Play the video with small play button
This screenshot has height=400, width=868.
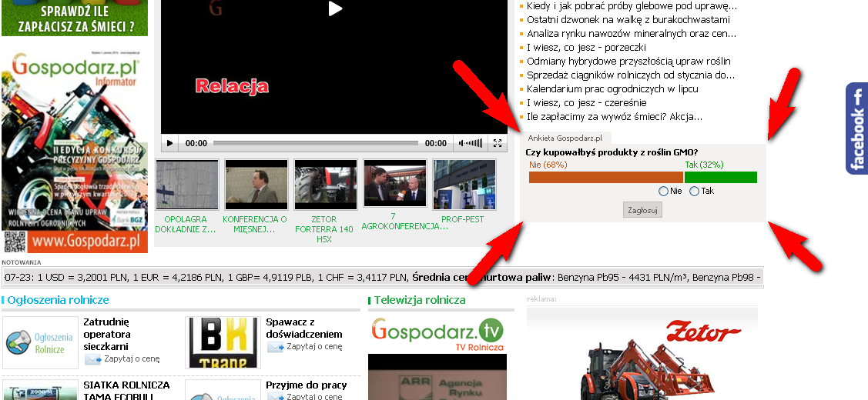[169, 143]
